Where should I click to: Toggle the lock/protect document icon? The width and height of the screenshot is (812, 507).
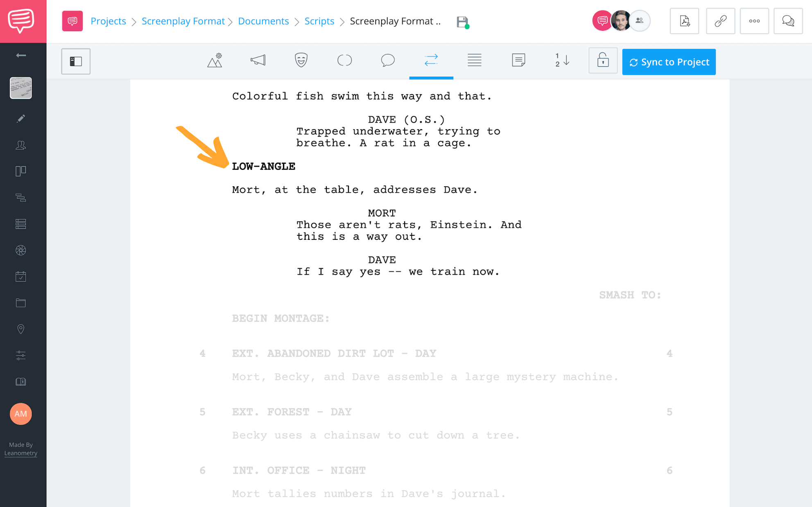coord(602,62)
